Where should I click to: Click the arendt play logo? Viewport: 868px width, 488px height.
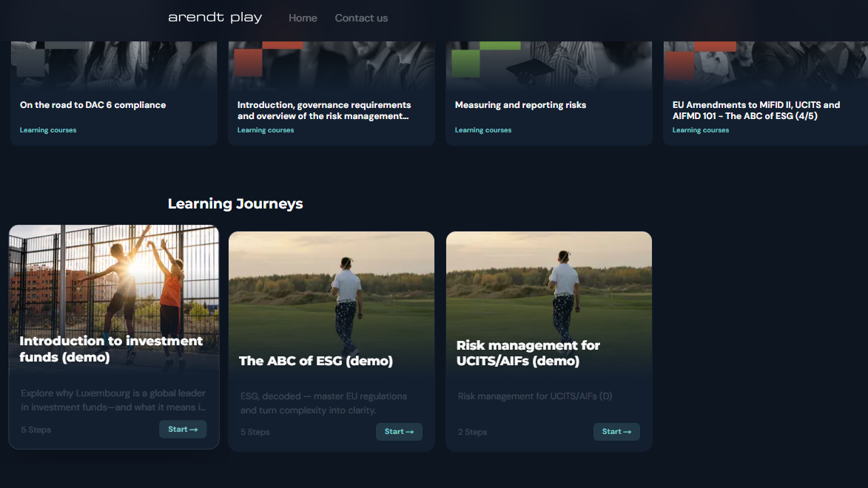(215, 18)
